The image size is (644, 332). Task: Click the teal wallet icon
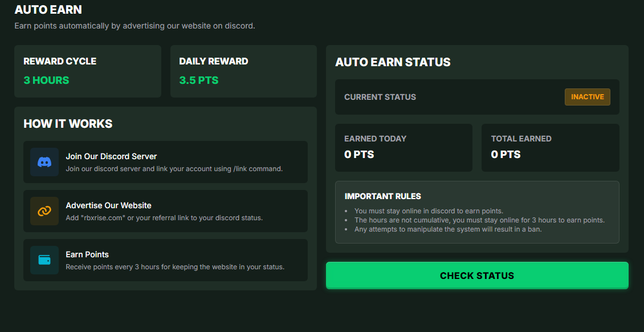coord(44,260)
